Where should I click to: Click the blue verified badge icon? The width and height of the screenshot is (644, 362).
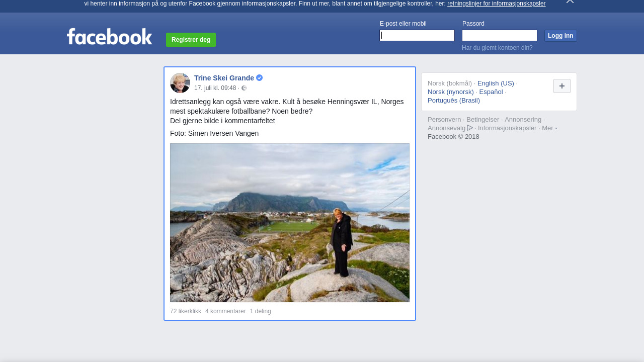pos(259,78)
